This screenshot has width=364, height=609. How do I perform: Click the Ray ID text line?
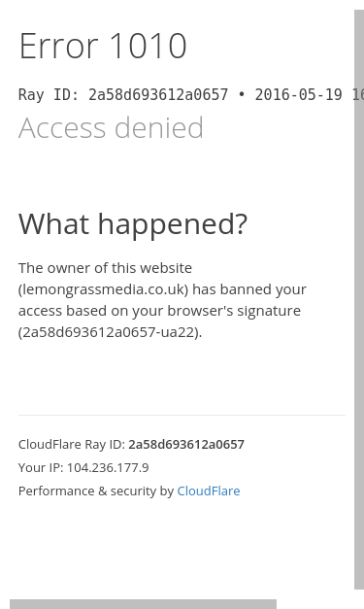tap(191, 95)
